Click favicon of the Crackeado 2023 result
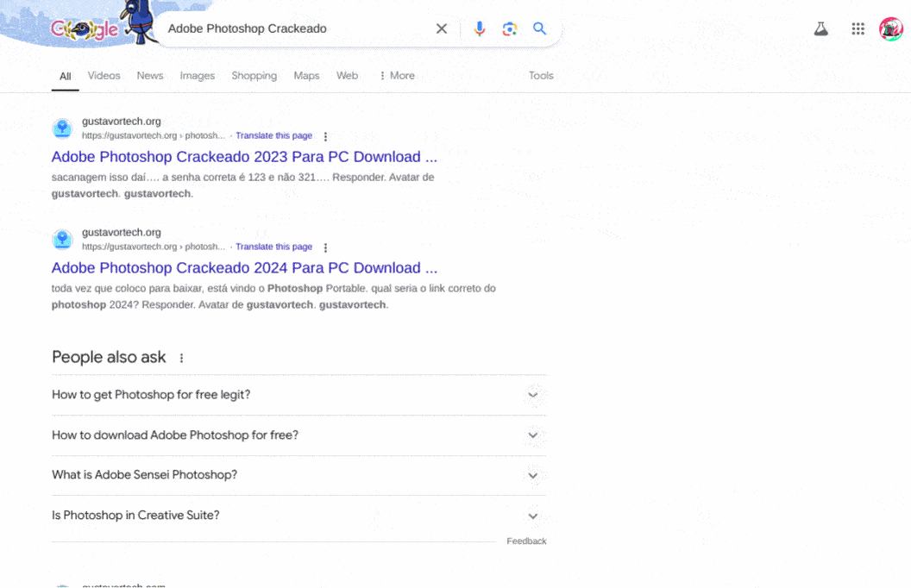The width and height of the screenshot is (911, 588). (x=62, y=128)
